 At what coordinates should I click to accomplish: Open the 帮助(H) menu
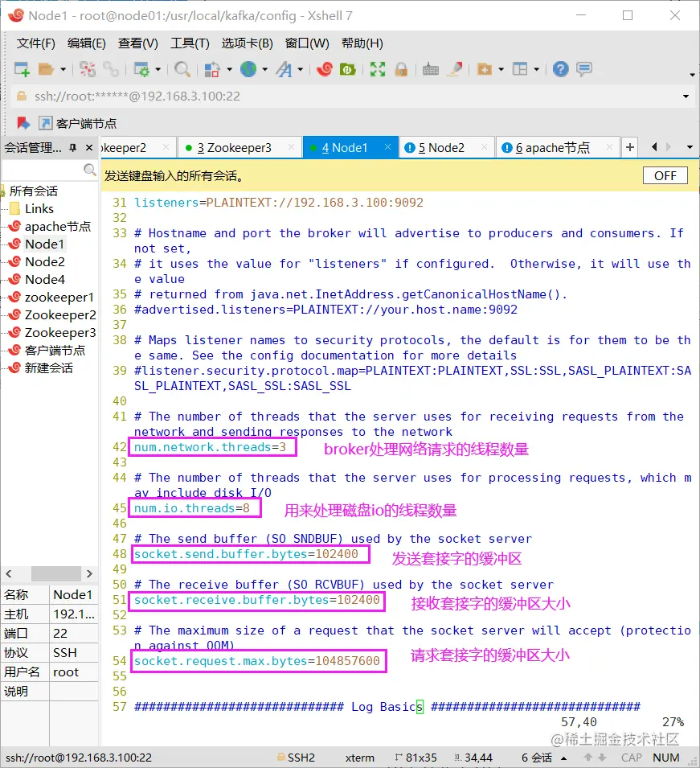tap(362, 43)
